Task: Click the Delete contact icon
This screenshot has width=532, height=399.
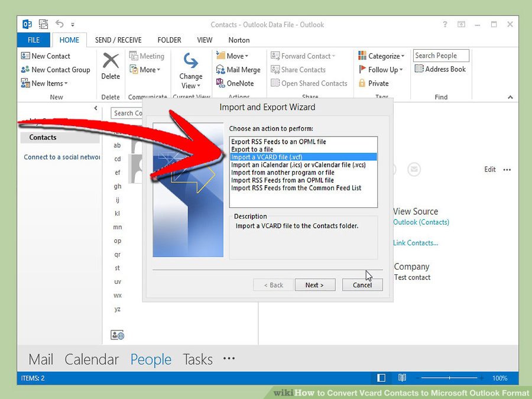Action: [111, 62]
